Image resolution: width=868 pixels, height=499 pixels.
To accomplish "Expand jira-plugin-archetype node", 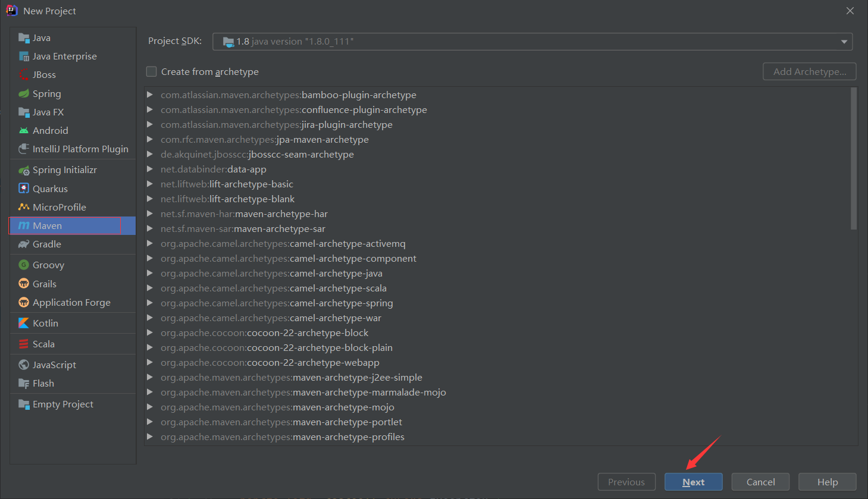I will [x=150, y=124].
